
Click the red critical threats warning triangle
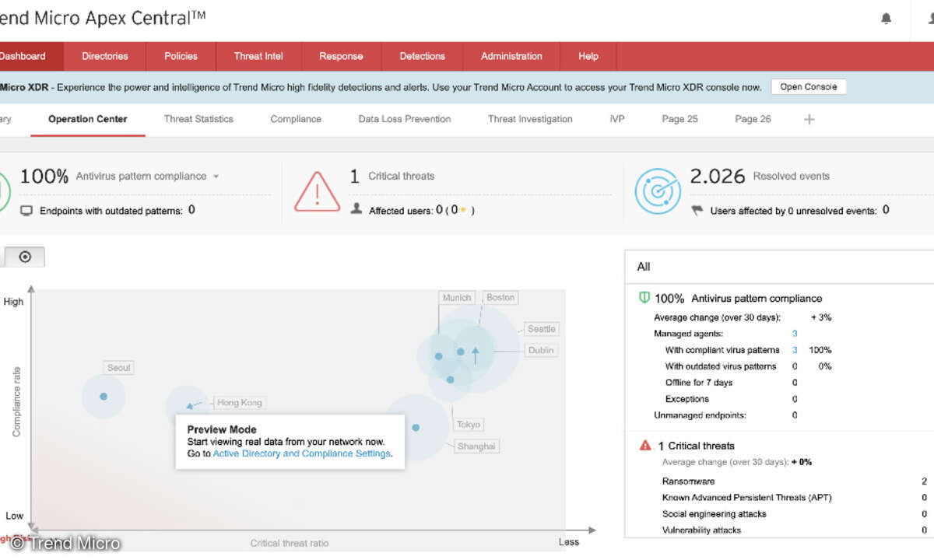point(317,191)
